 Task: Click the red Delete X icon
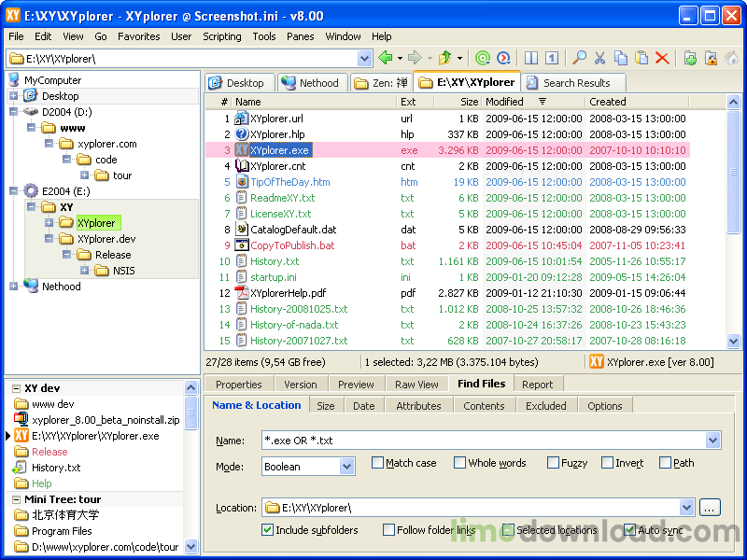coord(662,58)
